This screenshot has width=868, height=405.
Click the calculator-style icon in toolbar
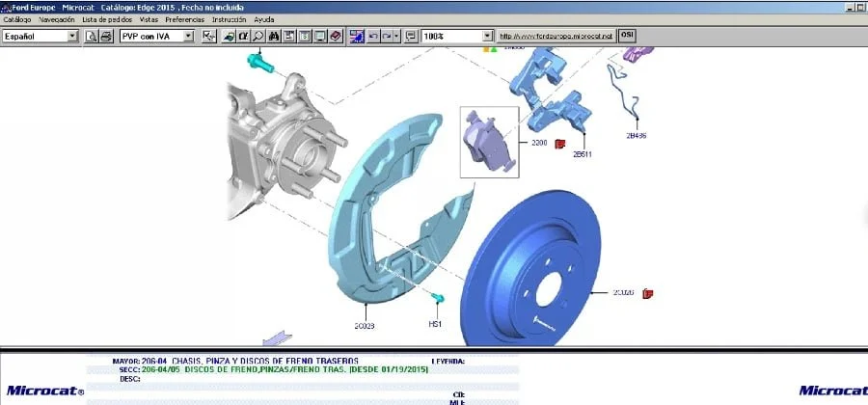tap(305, 36)
